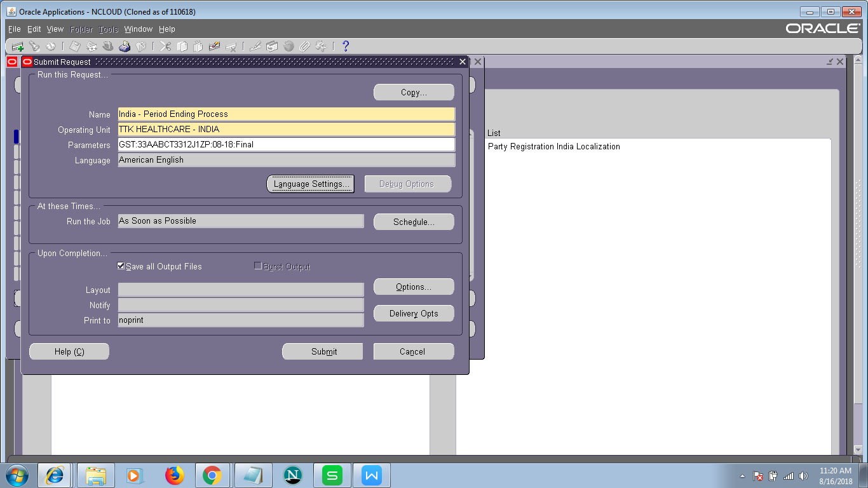Click the Layout field
This screenshot has width=868, height=488.
(241, 290)
